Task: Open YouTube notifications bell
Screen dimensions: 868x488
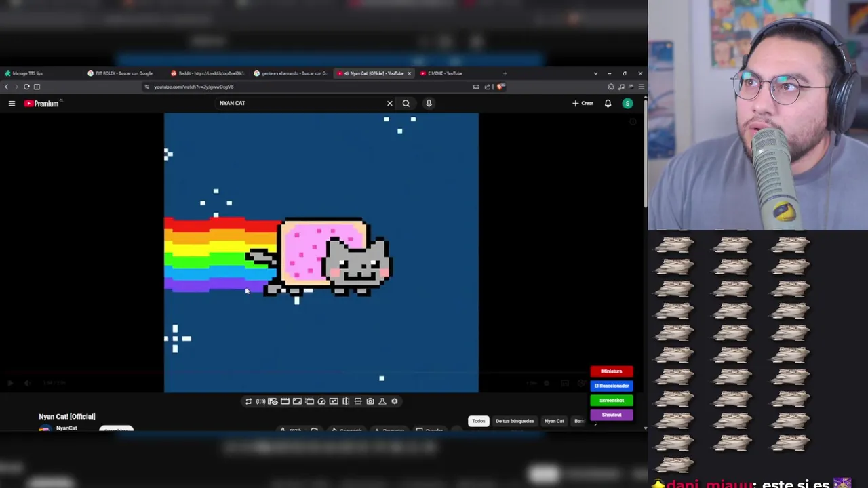Action: (608, 104)
